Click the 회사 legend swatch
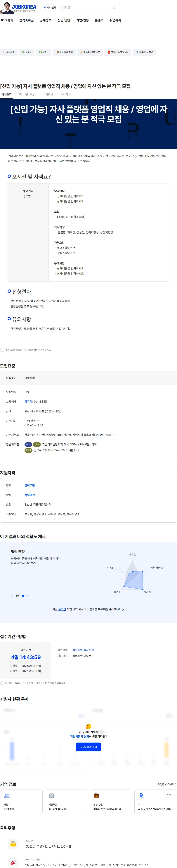This screenshot has width=177, height=868. 12,596
